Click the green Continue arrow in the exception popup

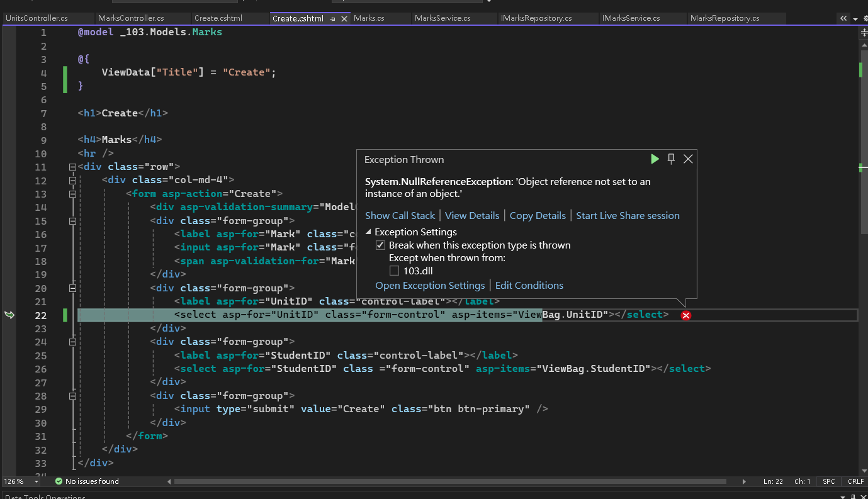655,159
